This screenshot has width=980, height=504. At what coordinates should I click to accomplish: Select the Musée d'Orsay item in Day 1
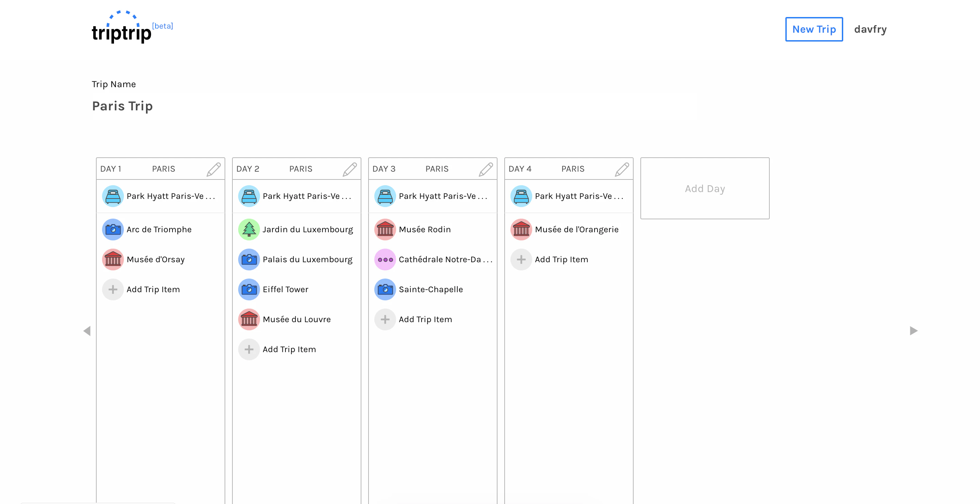[x=155, y=259]
